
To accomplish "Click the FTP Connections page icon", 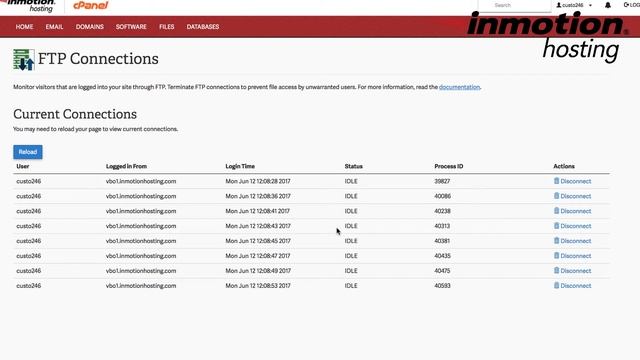I will [24, 60].
